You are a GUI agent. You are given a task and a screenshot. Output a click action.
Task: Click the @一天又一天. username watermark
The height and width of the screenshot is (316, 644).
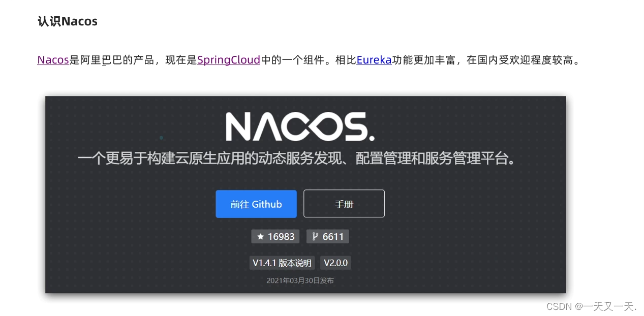coord(606,306)
